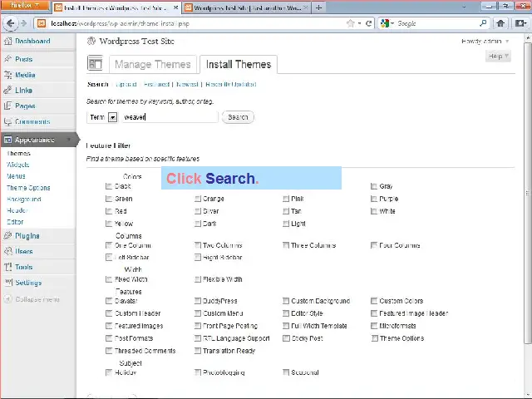Tick the Theme Options checkbox

point(374,338)
